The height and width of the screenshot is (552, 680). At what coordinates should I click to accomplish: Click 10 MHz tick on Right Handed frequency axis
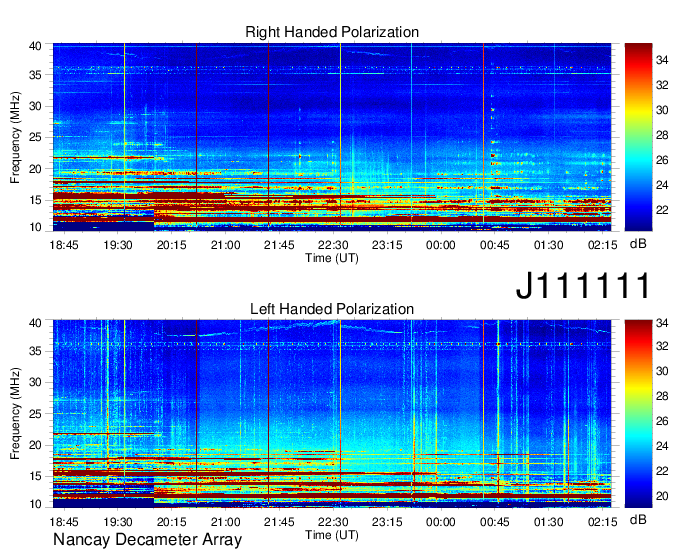click(35, 227)
